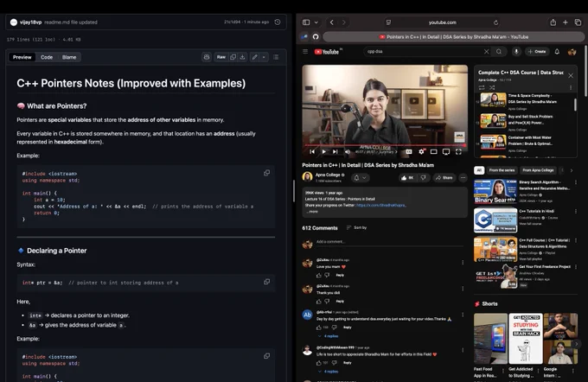Switch to Preview tab in GitHub

[22, 57]
